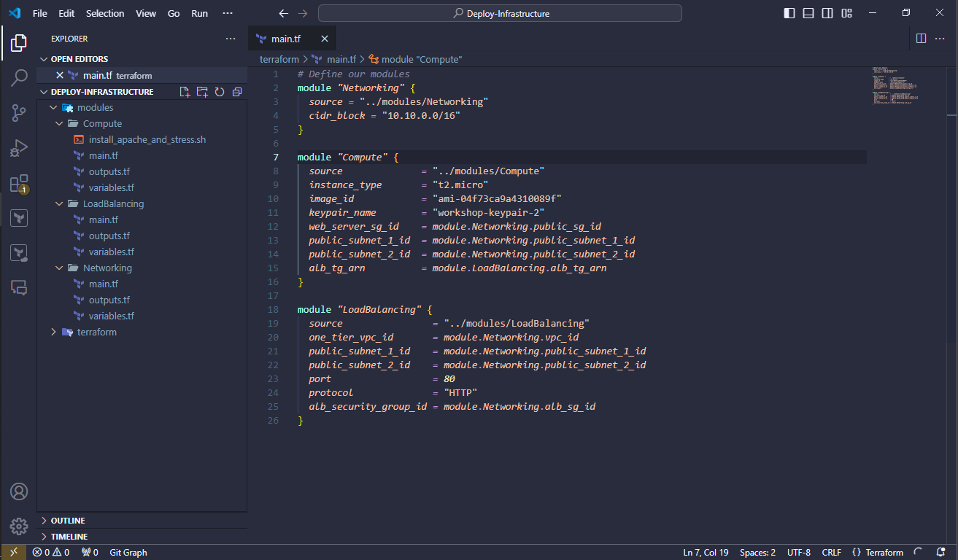Go back with navigation arrow
This screenshot has width=958, height=560.
pos(284,13)
